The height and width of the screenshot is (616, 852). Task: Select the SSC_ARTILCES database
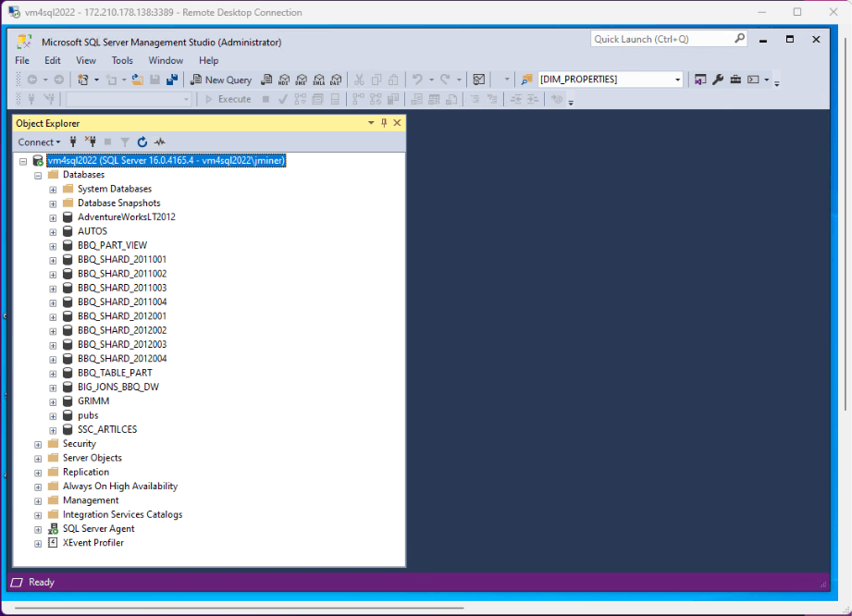point(107,429)
